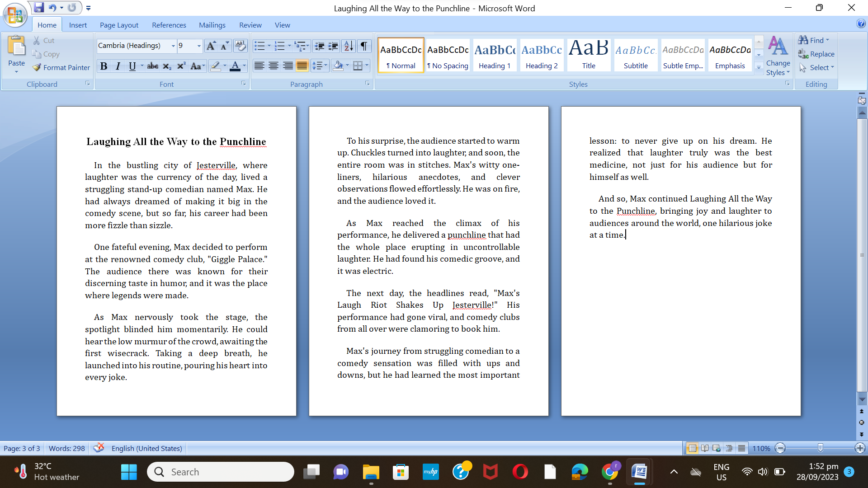Click the Grow Font icon
This screenshot has width=868, height=488.
tap(211, 46)
